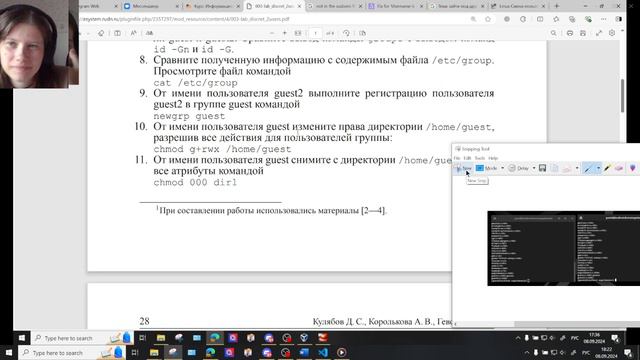This screenshot has height=360, width=640.
Task: Click the 'newgrp guest' command text
Action: pyautogui.click(x=189, y=116)
